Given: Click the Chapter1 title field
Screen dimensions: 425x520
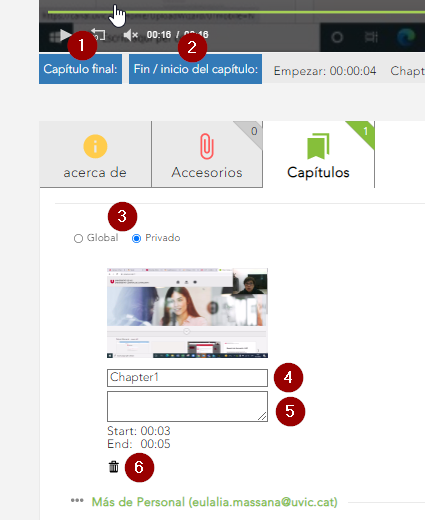Looking at the screenshot, I should [187, 378].
